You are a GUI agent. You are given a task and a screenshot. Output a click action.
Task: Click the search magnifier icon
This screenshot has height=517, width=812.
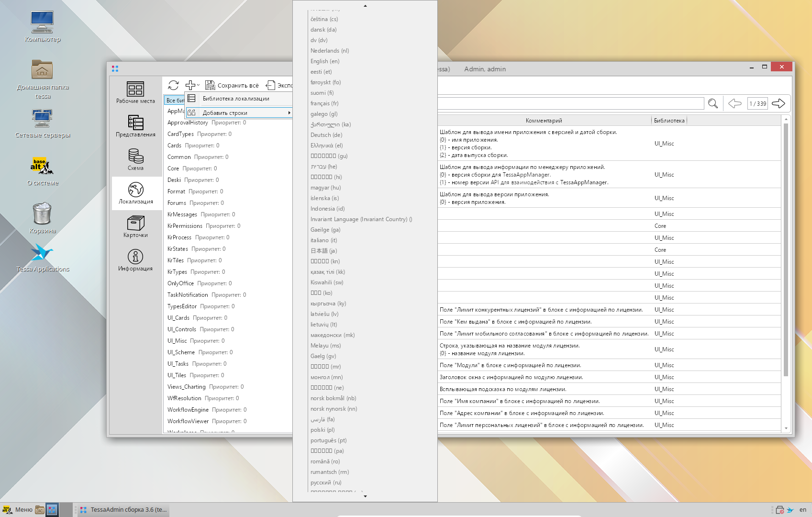point(712,103)
